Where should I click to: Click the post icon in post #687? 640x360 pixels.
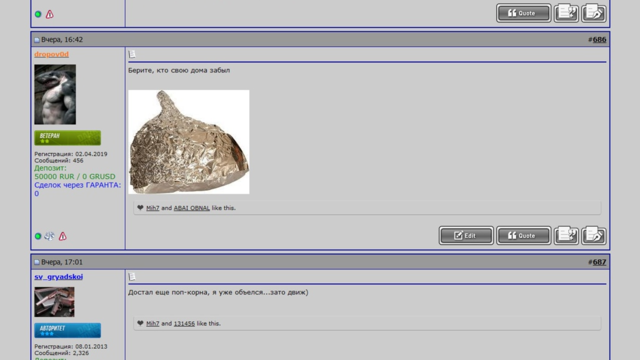point(132,277)
